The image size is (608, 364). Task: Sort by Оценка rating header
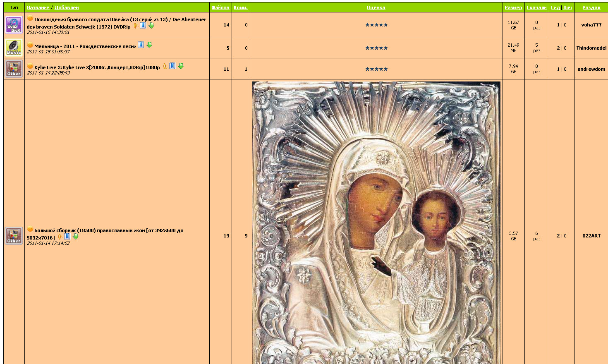coord(376,7)
